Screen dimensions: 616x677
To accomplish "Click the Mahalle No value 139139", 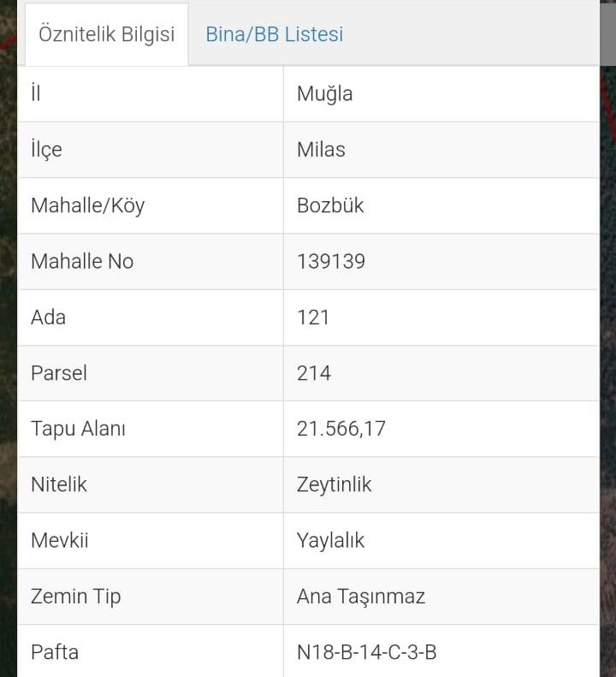I will click(x=331, y=261).
